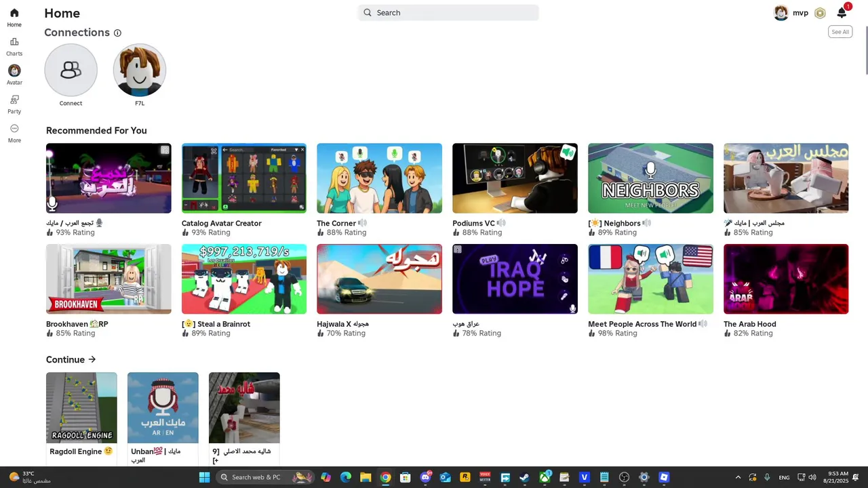Screen dimensions: 868x488
Task: Open Hajwala X game thumbnail
Action: pyautogui.click(x=379, y=279)
